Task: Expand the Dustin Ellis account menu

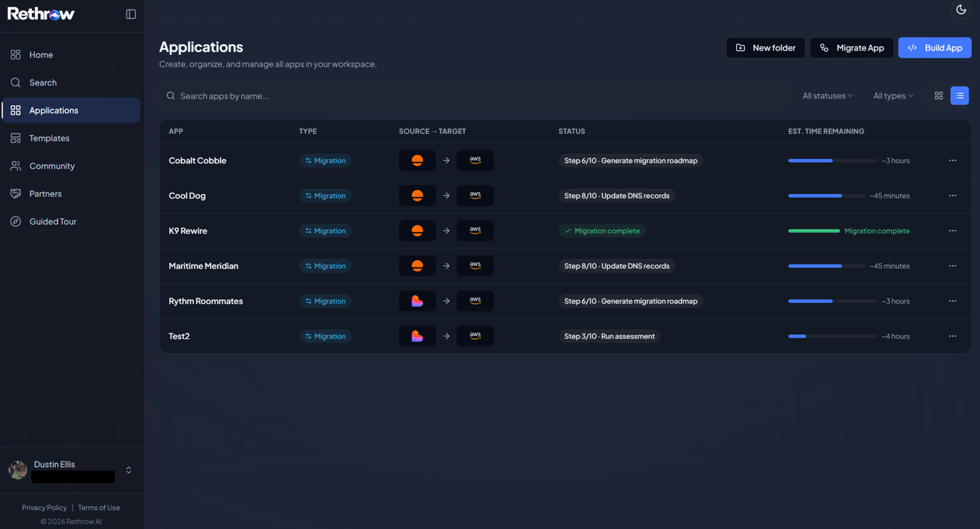Action: tap(129, 471)
